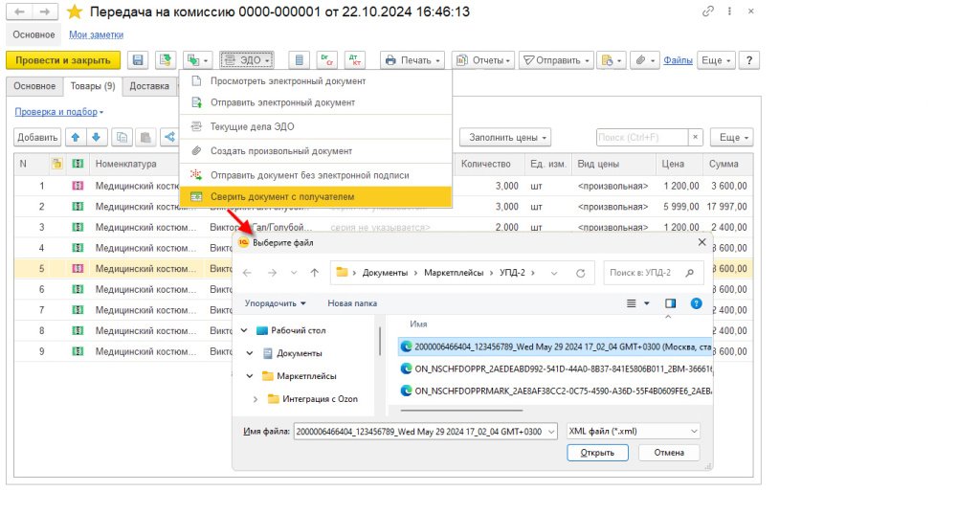This screenshot has height=514, width=980.
Task: Select Сверить документ с получателем menu item
Action: coord(281,197)
